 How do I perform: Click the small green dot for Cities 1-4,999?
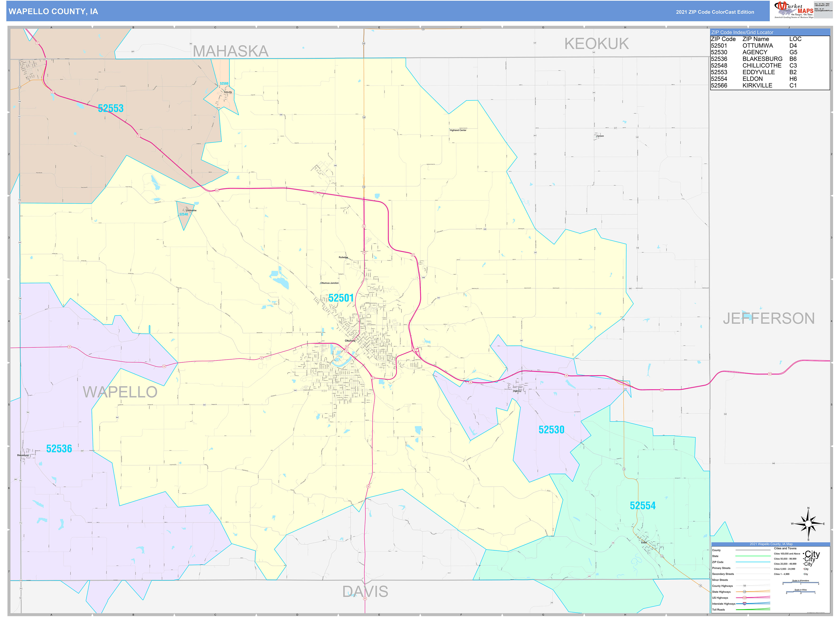pyautogui.click(x=803, y=574)
